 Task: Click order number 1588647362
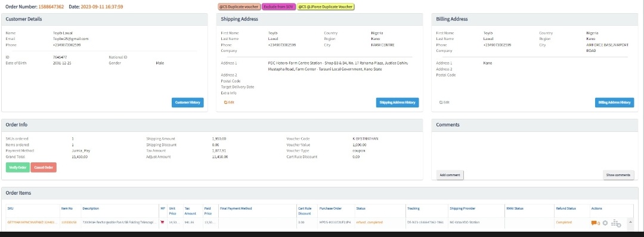(x=51, y=7)
